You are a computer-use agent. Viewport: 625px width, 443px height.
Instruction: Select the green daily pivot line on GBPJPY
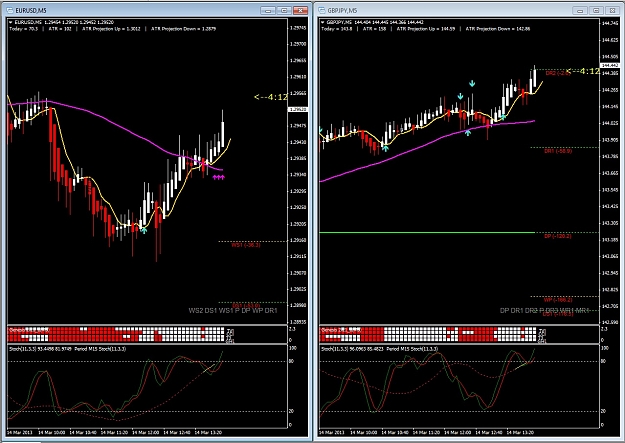426,232
